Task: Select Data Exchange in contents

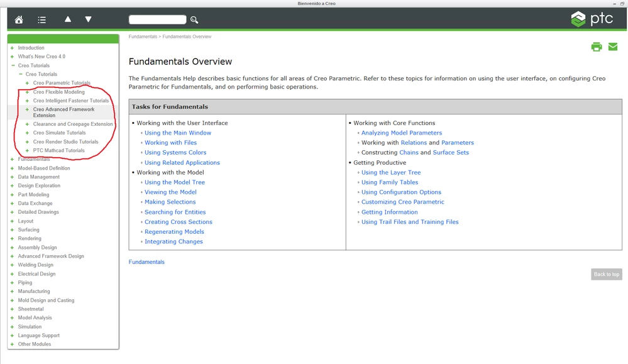Action: [35, 203]
